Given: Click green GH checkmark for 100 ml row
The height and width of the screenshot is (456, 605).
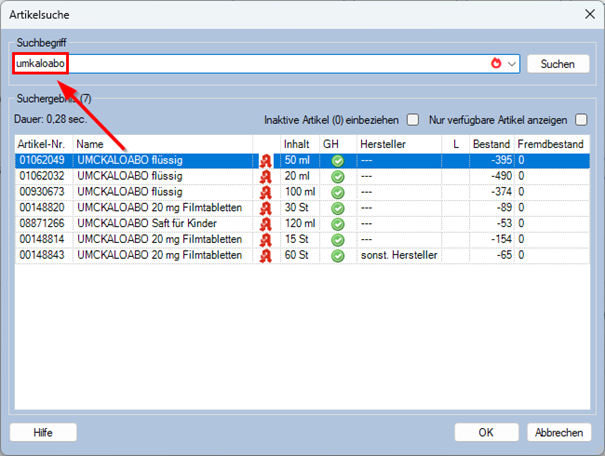Looking at the screenshot, I should pyautogui.click(x=338, y=192).
